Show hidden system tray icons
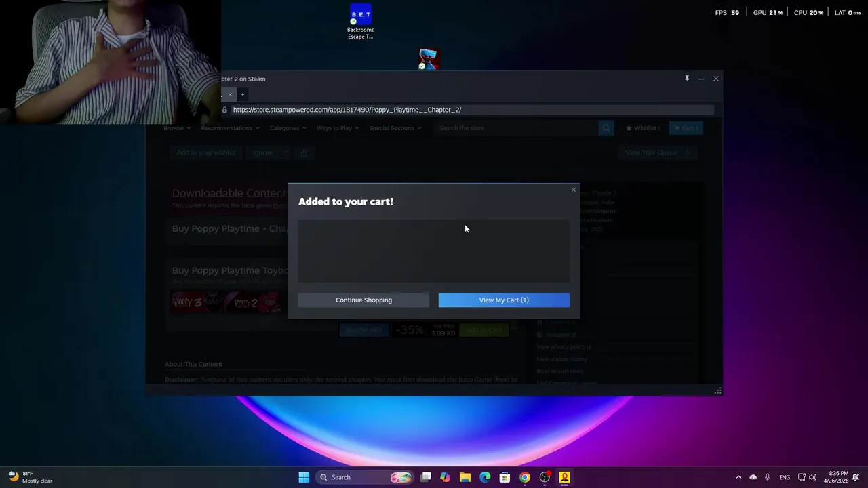Screen dimensions: 868x488 tap(738, 477)
